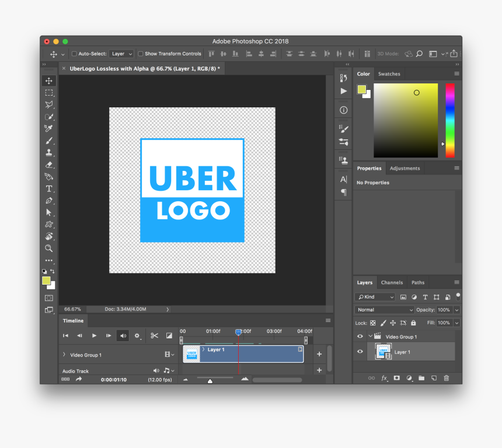
Task: Add media to Video Group 1 track
Action: 319,354
